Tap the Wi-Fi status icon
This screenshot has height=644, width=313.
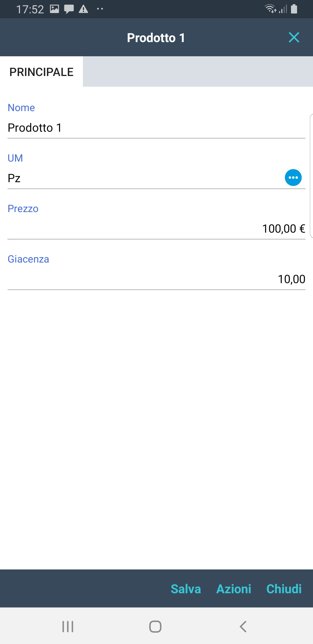(x=270, y=9)
